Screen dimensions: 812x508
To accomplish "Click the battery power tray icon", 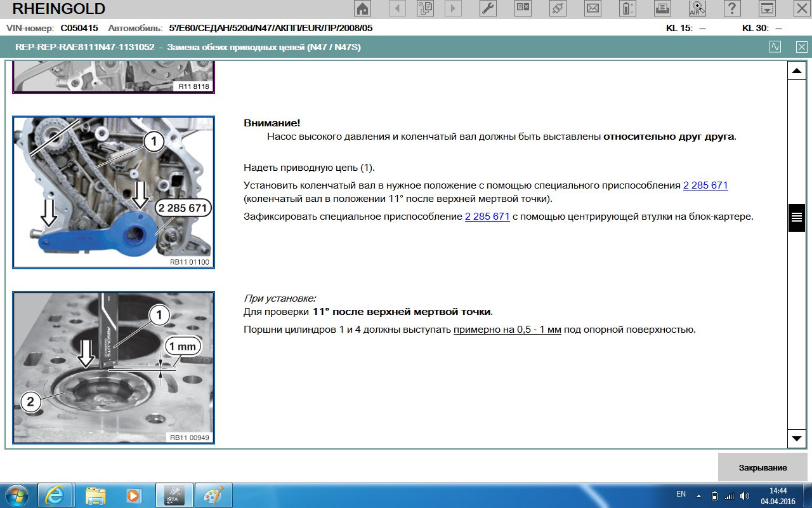I will coord(714,495).
